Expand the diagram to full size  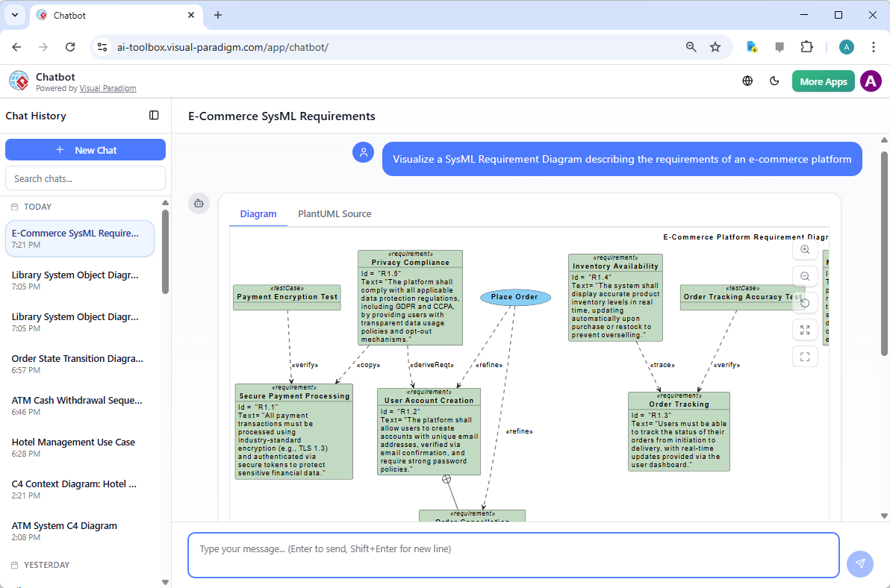[805, 330]
